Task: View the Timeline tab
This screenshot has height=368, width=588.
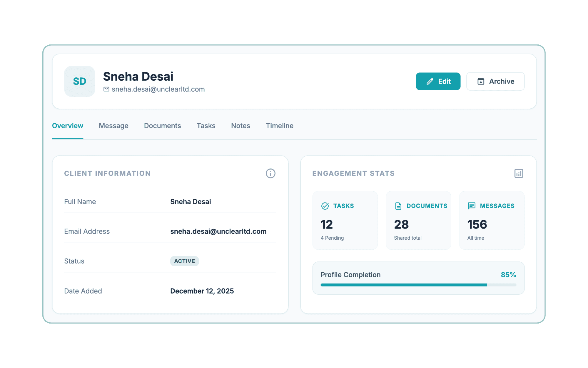Action: (x=279, y=126)
